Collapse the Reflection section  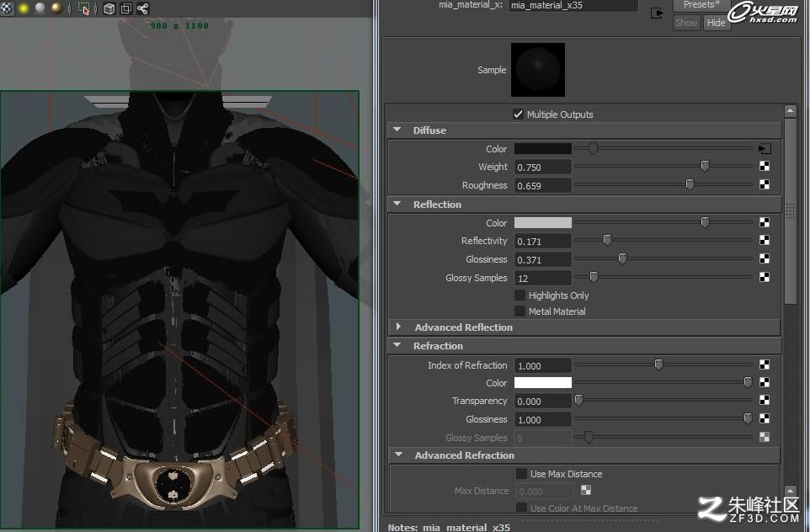point(397,204)
